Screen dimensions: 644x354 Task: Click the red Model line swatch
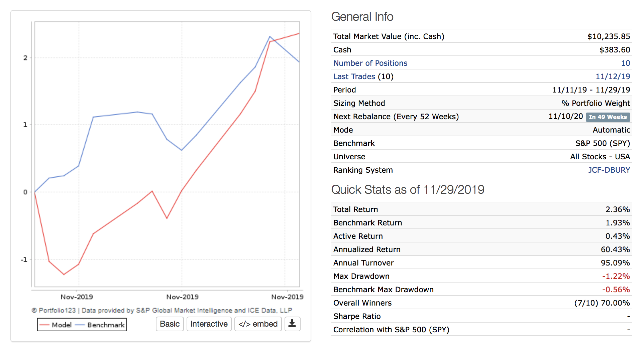click(44, 325)
